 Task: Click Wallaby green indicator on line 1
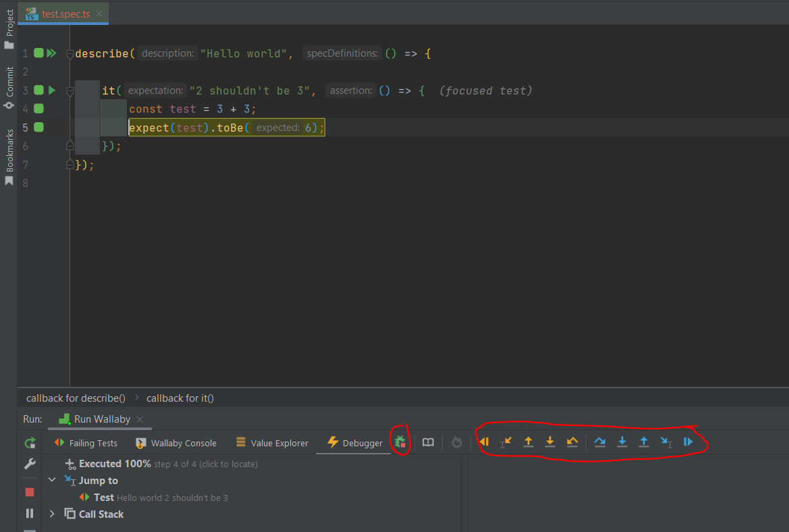38,53
